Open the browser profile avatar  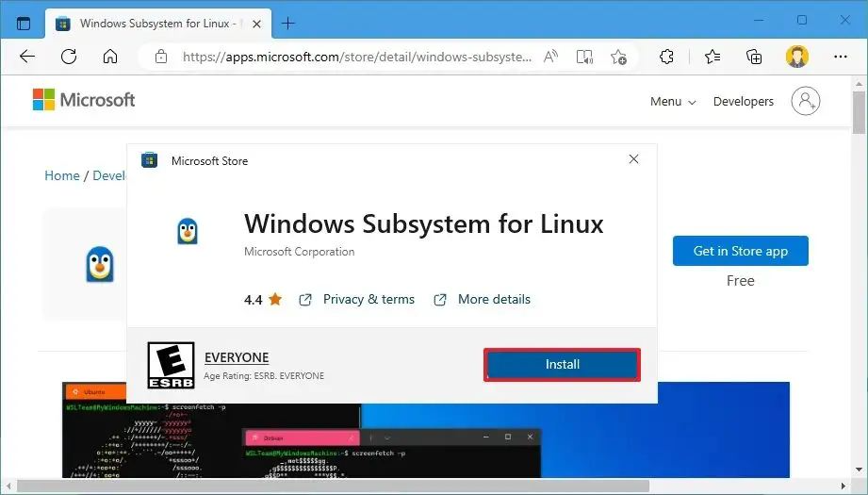(797, 57)
